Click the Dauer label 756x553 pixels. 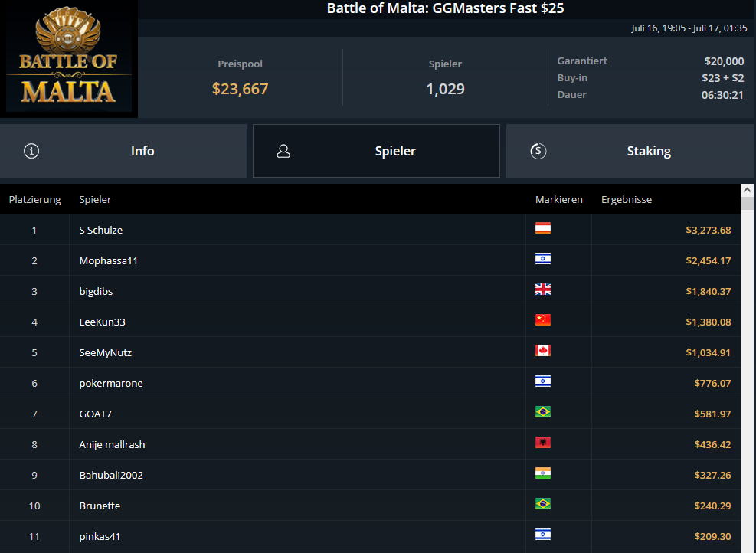point(572,94)
